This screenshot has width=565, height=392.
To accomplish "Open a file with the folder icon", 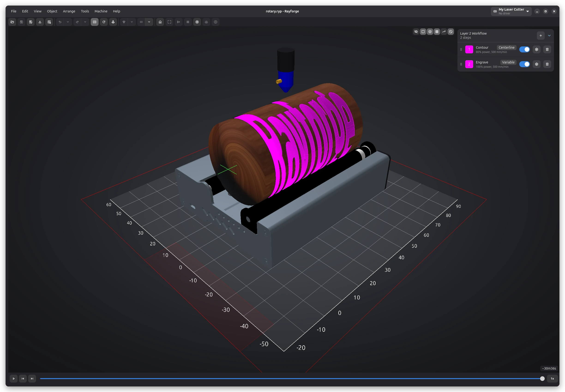I will click(x=12, y=22).
